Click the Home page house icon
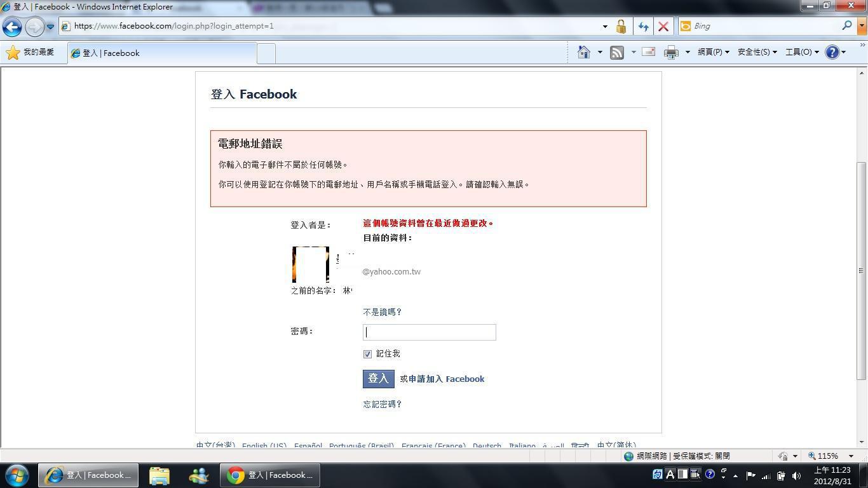 (584, 52)
